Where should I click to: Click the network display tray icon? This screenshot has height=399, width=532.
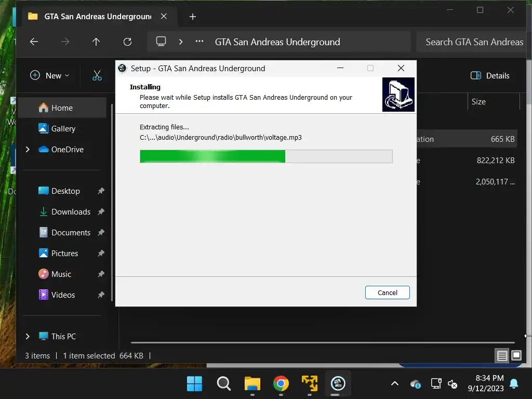click(x=436, y=384)
